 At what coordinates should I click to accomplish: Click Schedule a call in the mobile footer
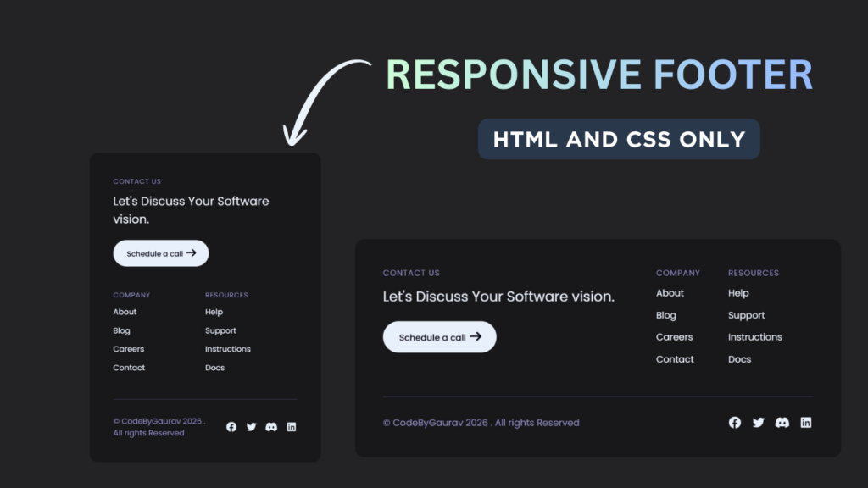pyautogui.click(x=161, y=252)
